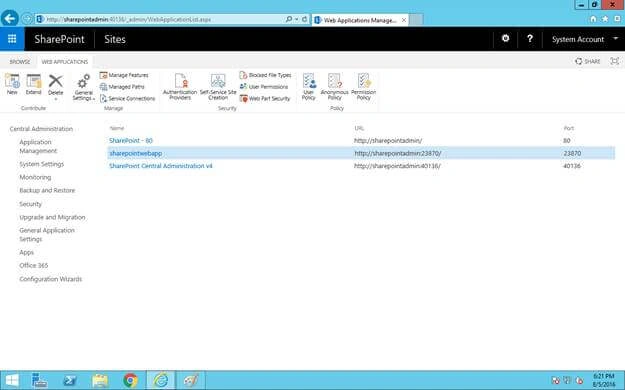Open the browser home icon
This screenshot has width=625, height=390.
(x=593, y=19)
